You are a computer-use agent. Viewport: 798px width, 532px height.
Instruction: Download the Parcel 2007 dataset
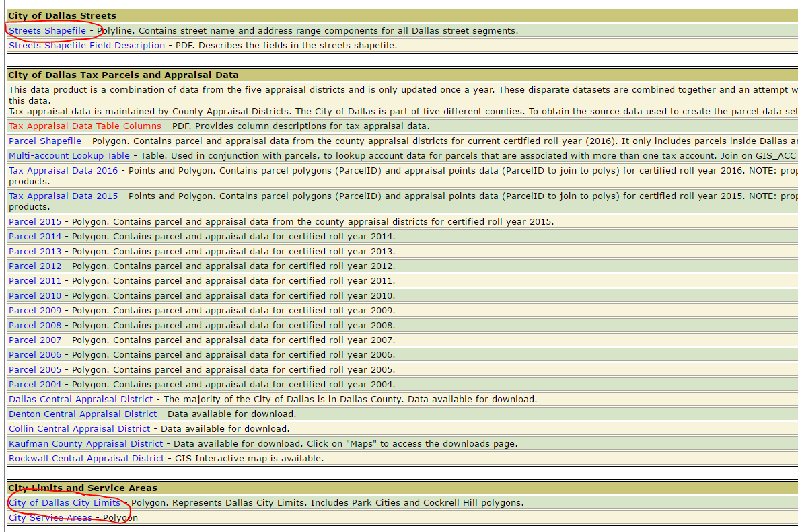tap(34, 340)
